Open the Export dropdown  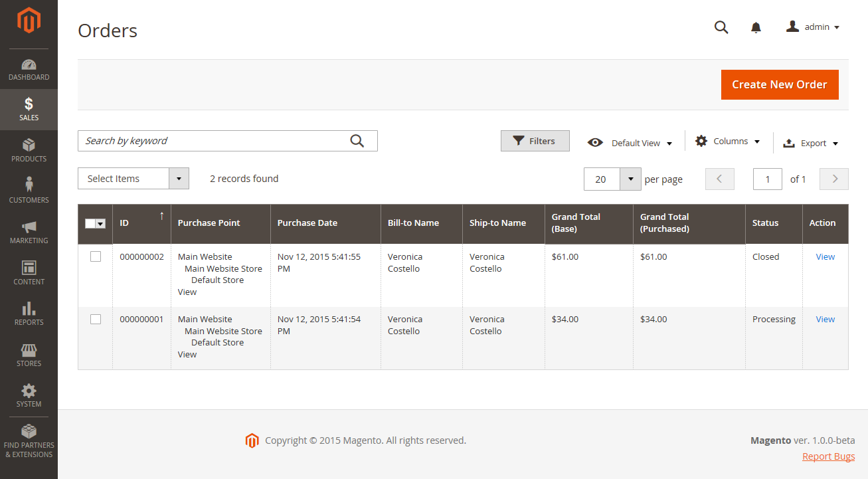tap(811, 143)
